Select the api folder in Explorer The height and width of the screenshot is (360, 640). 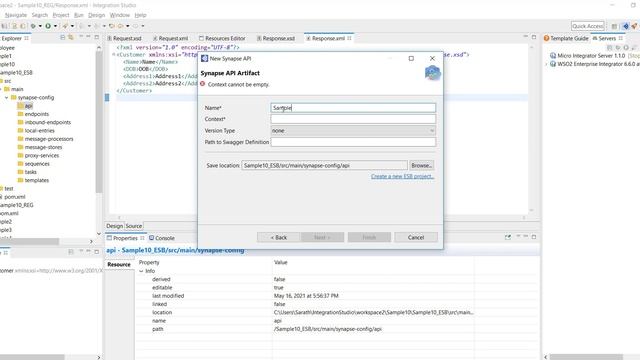tap(24, 106)
